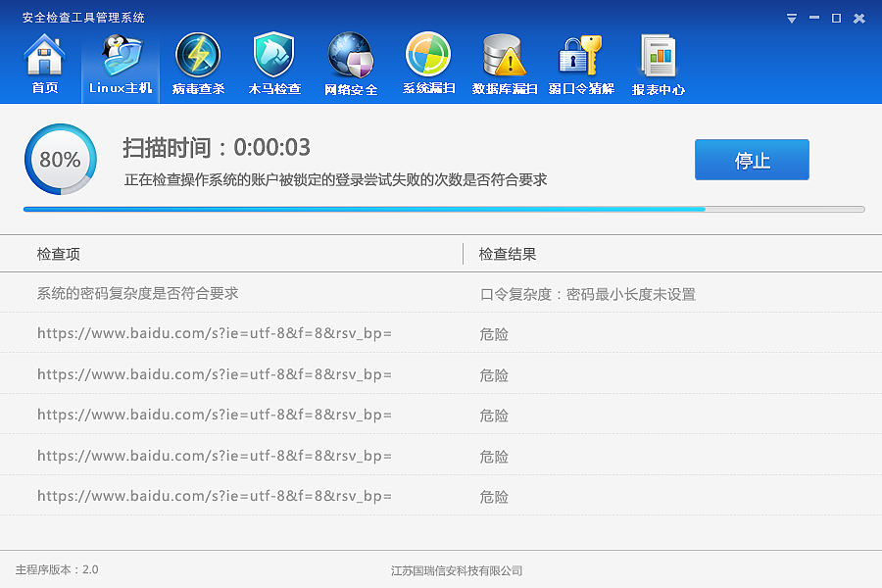Stop the scan with 停止 button
Viewport: 882px width, 588px height.
coord(752,160)
